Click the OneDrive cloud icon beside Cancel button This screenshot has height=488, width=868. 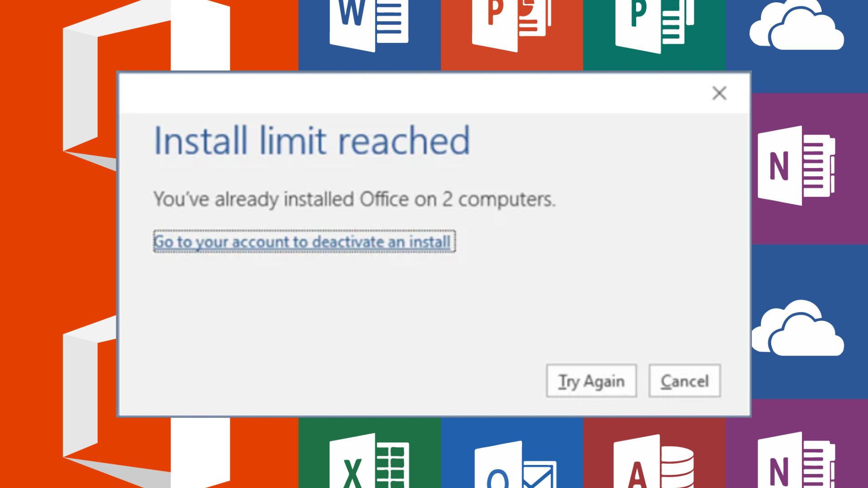(x=797, y=328)
